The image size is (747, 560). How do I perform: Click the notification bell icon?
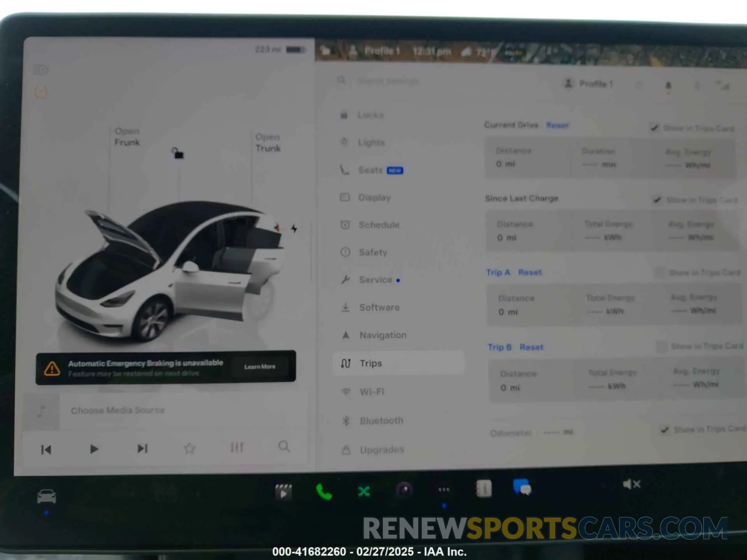click(668, 86)
